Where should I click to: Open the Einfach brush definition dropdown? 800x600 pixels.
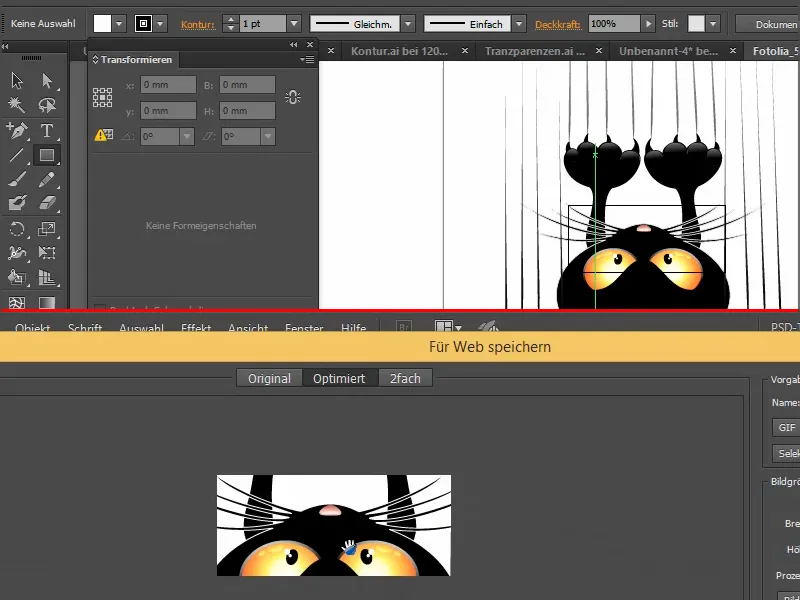point(519,23)
